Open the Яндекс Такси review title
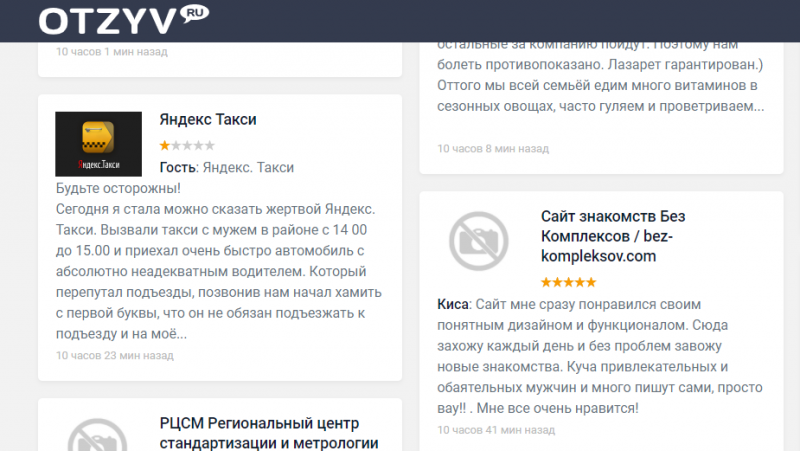 pos(208,119)
